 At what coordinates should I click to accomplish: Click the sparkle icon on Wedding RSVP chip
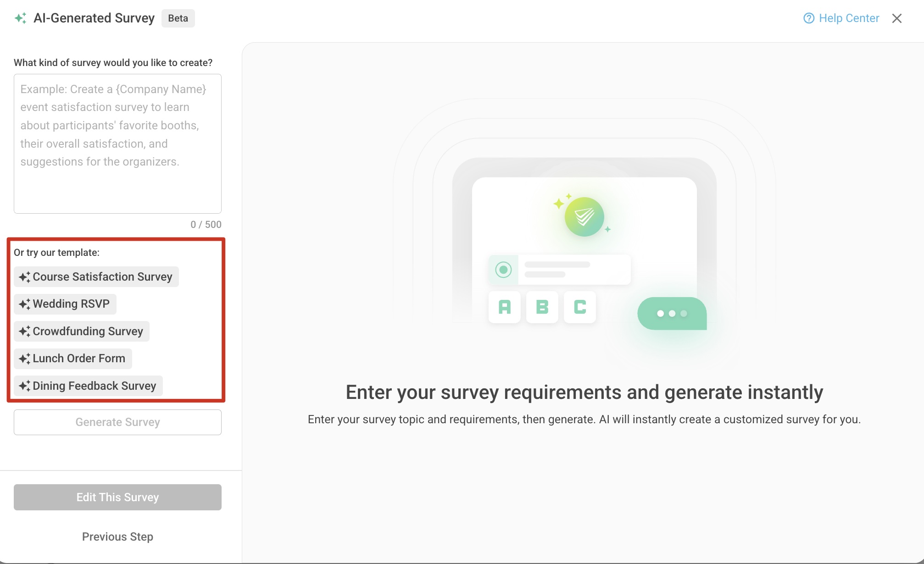pos(25,304)
